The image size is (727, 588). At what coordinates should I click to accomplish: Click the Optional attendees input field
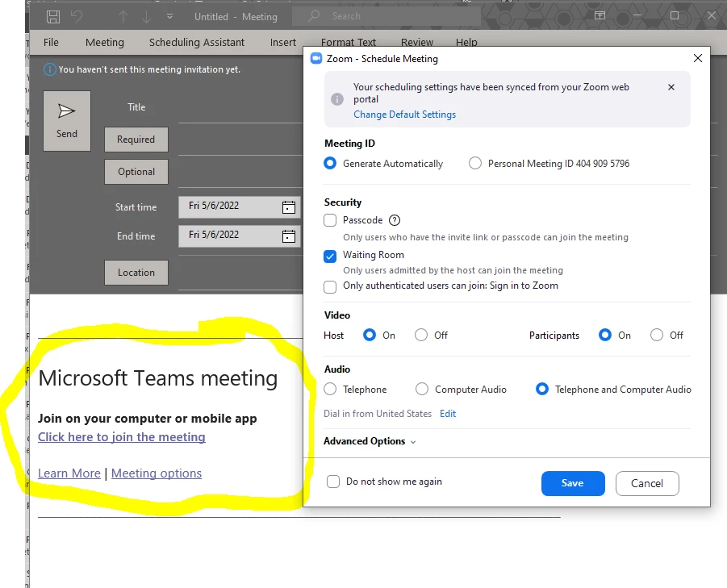(240, 173)
